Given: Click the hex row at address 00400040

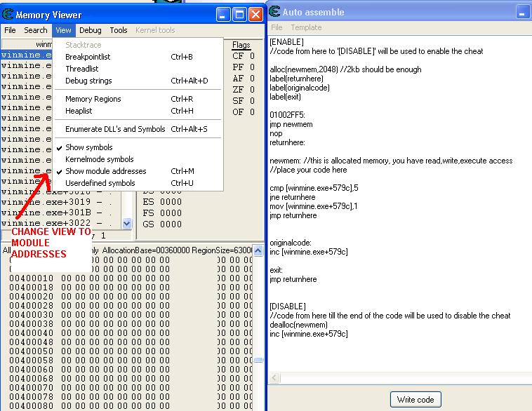Looking at the screenshot, I should [x=131, y=333].
